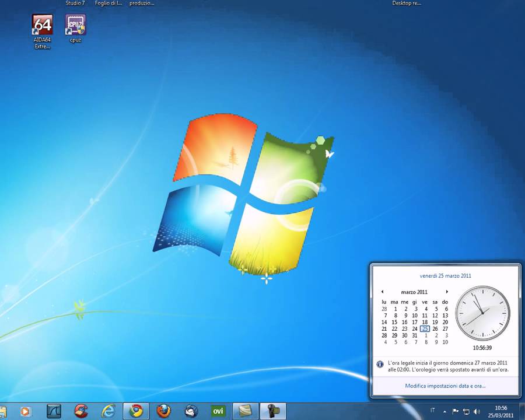Screen dimensions: 525x420
Task: Click the Desktop re... desktop label
Action: click(407, 3)
